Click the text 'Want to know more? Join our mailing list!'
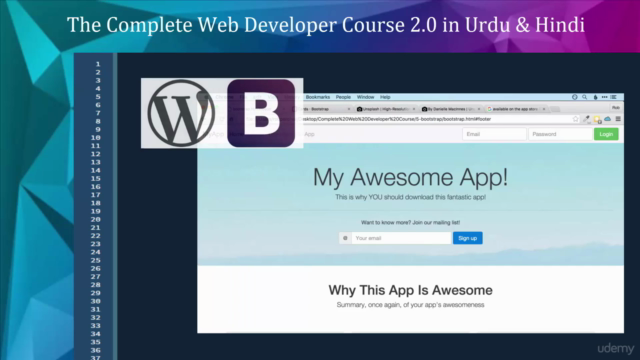 (410, 222)
